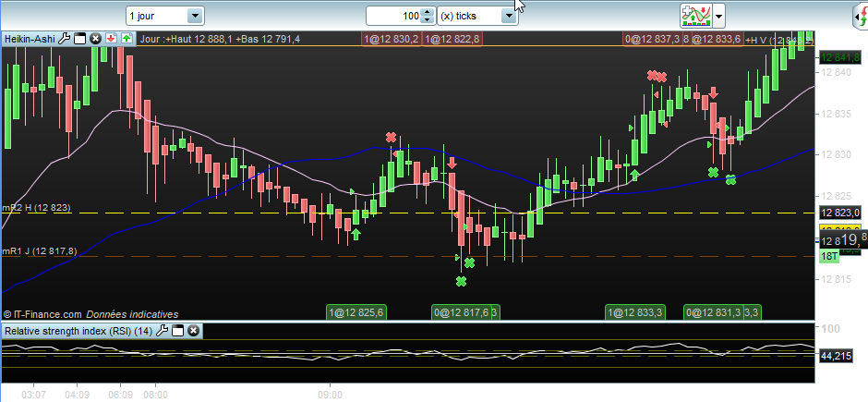Click into the 100 ticks value field
The width and height of the screenshot is (868, 402).
pyautogui.click(x=393, y=16)
